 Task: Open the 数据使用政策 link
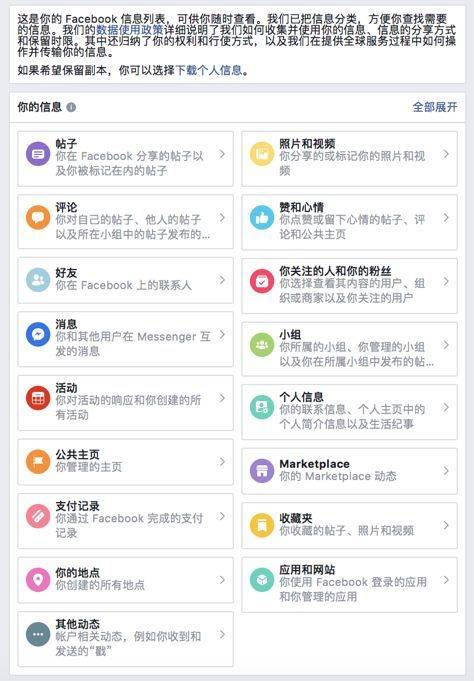129,30
